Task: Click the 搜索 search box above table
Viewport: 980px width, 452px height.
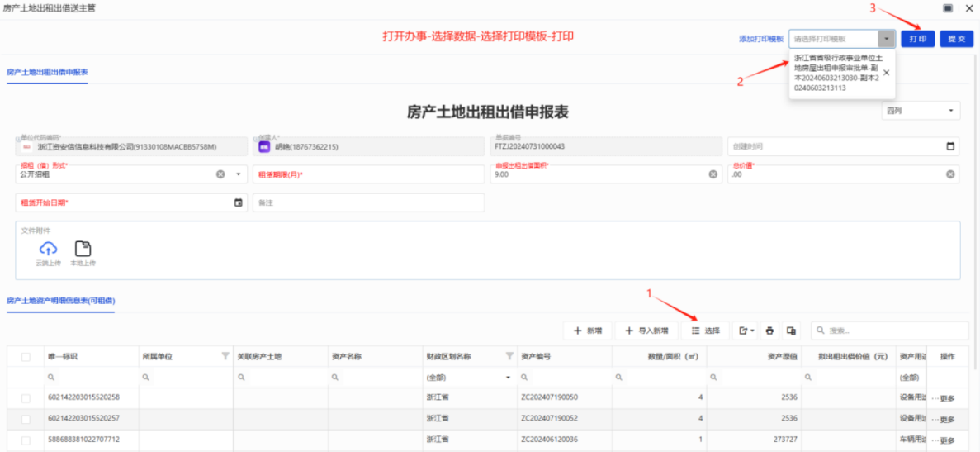Action: tap(892, 331)
